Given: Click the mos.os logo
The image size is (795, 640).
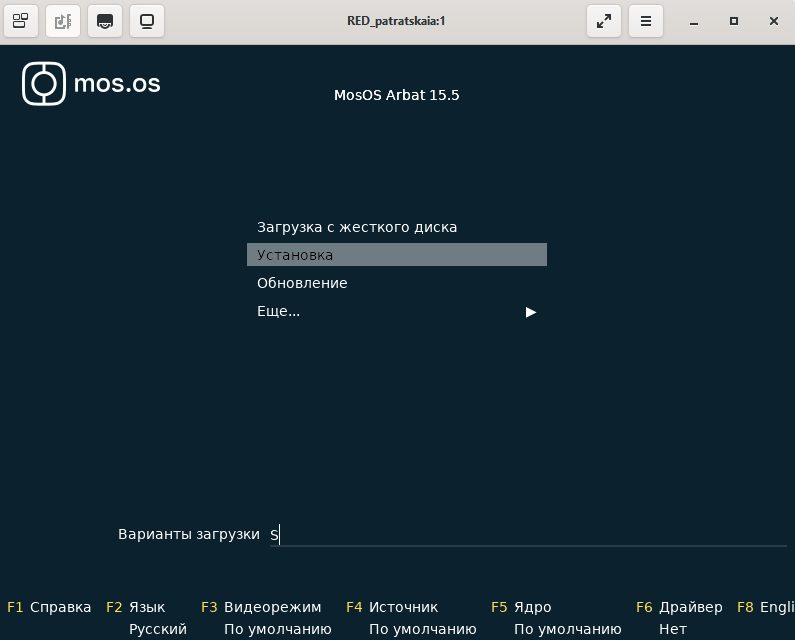Looking at the screenshot, I should (x=91, y=84).
